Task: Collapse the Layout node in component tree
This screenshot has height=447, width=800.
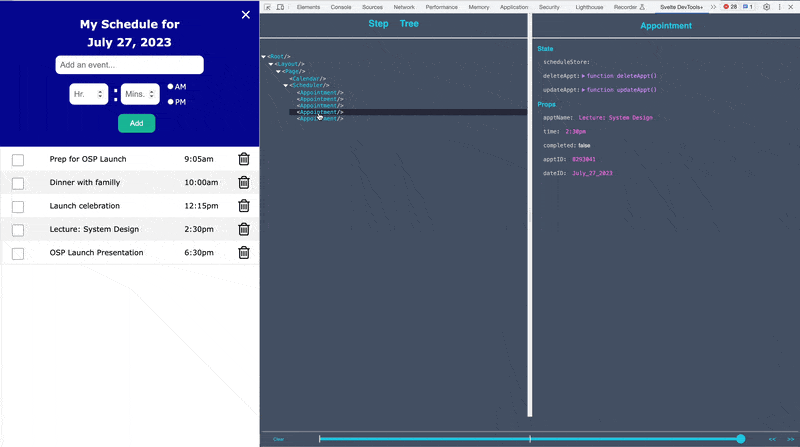Action: click(x=271, y=64)
